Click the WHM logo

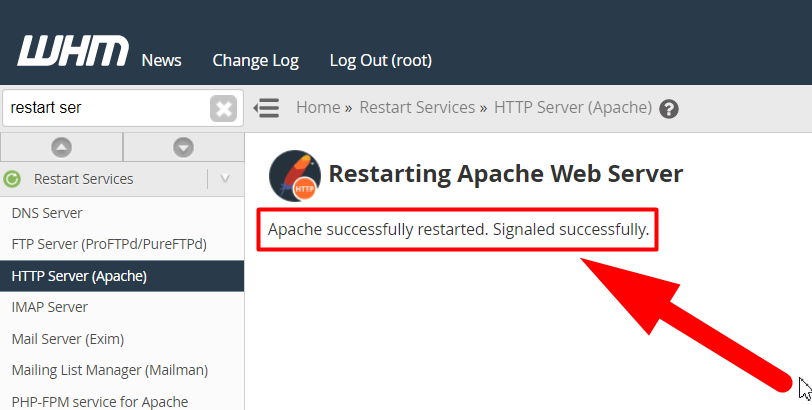click(x=73, y=51)
